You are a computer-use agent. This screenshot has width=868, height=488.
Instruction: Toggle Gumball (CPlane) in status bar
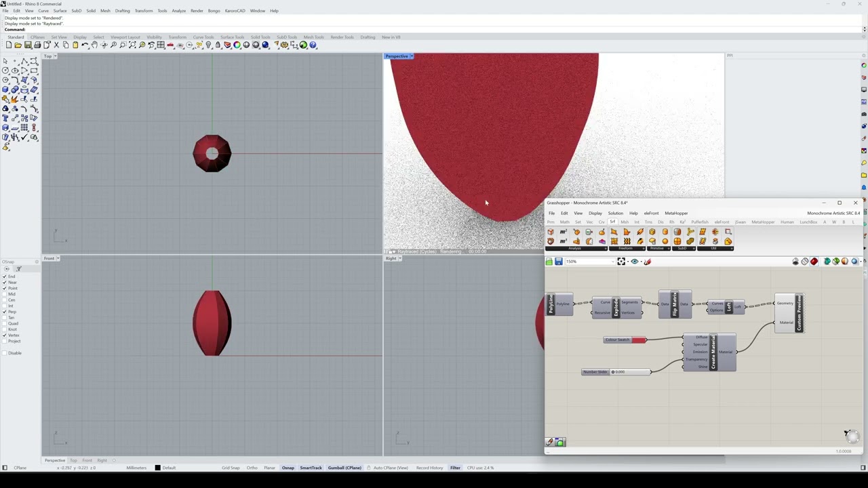coord(344,468)
